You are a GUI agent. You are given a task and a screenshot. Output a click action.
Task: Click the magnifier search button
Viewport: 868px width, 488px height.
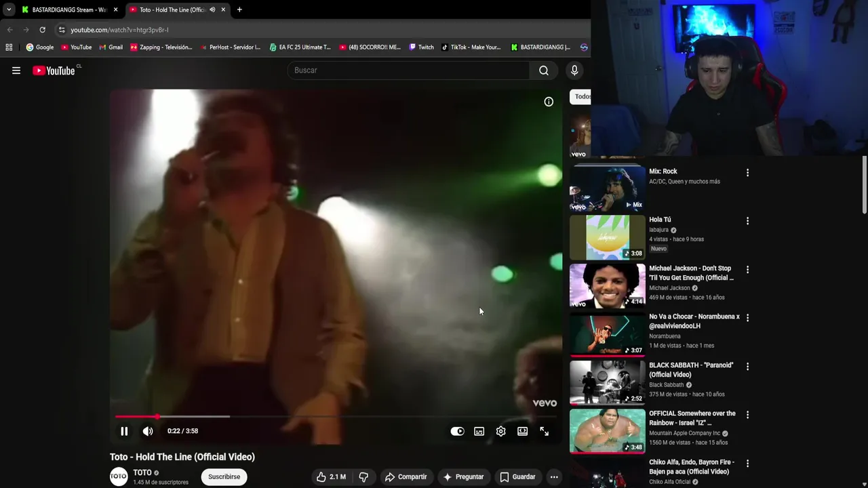544,70
